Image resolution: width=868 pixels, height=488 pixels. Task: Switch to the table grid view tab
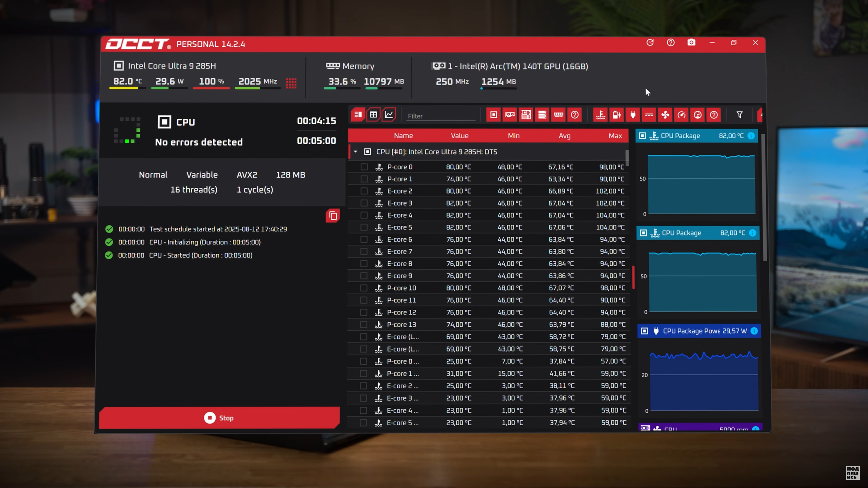coord(373,115)
